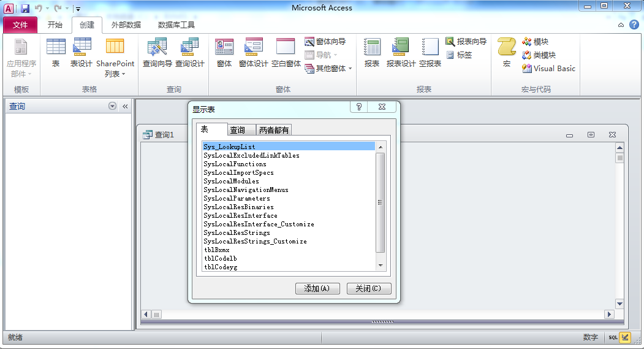This screenshot has height=349, width=644.
Task: Select the 两者都有 tab in 显示表 dialog
Action: [274, 130]
